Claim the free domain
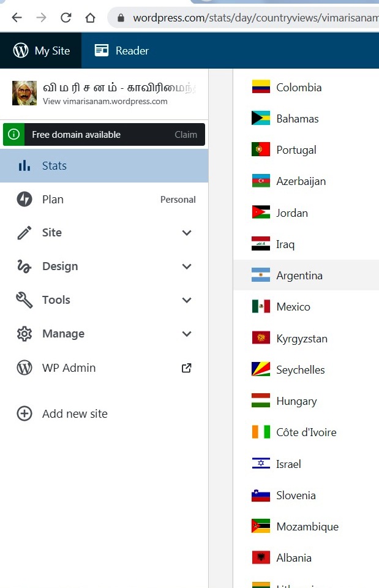 click(186, 135)
